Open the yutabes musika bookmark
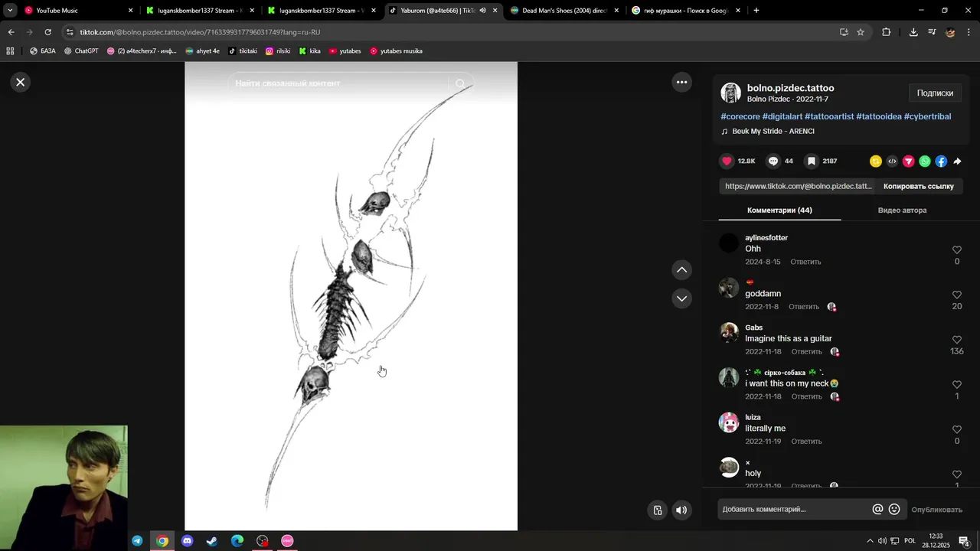Viewport: 980px width, 551px height. 396,51
